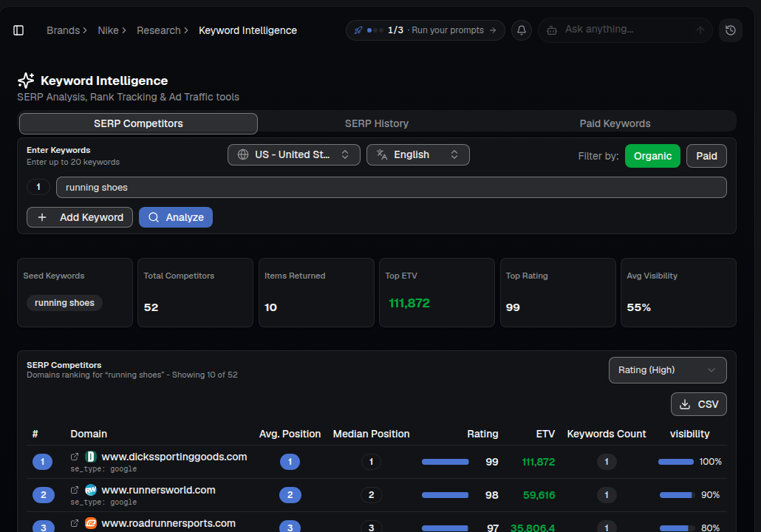
Task: Expand the Nike breadcrumb chevron
Action: coord(124,30)
